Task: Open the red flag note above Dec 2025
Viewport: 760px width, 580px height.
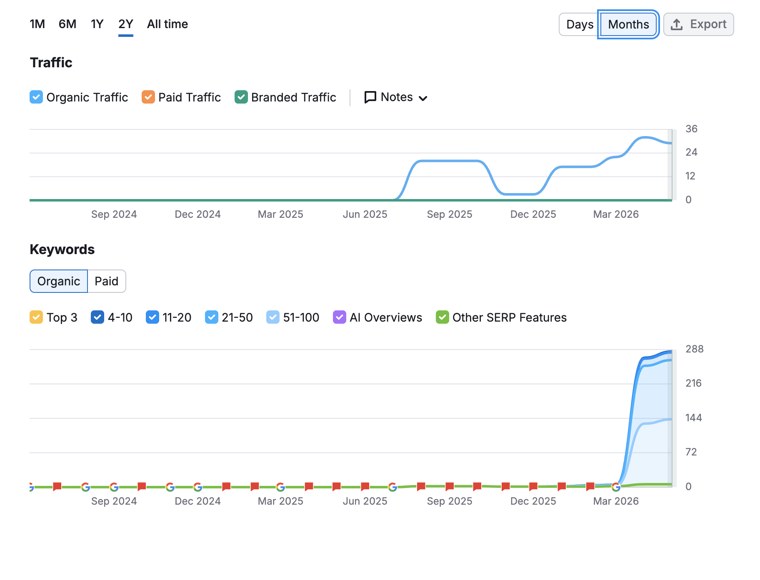Action: pos(533,486)
